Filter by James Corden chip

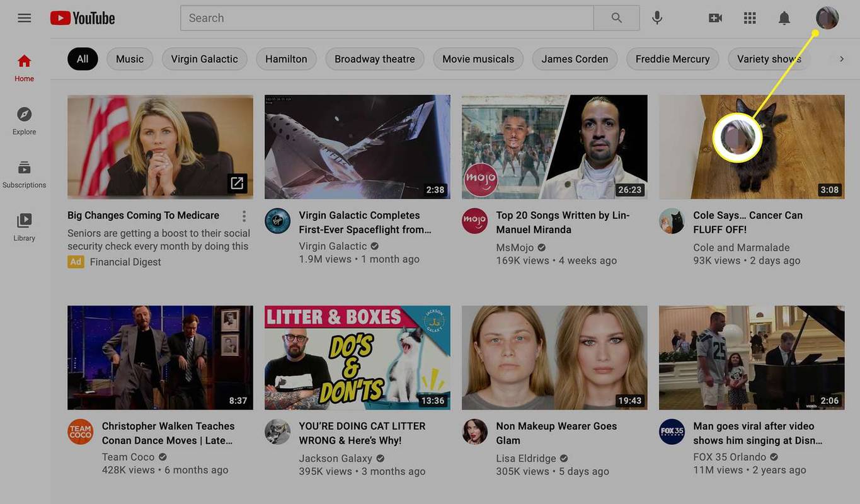coord(575,59)
